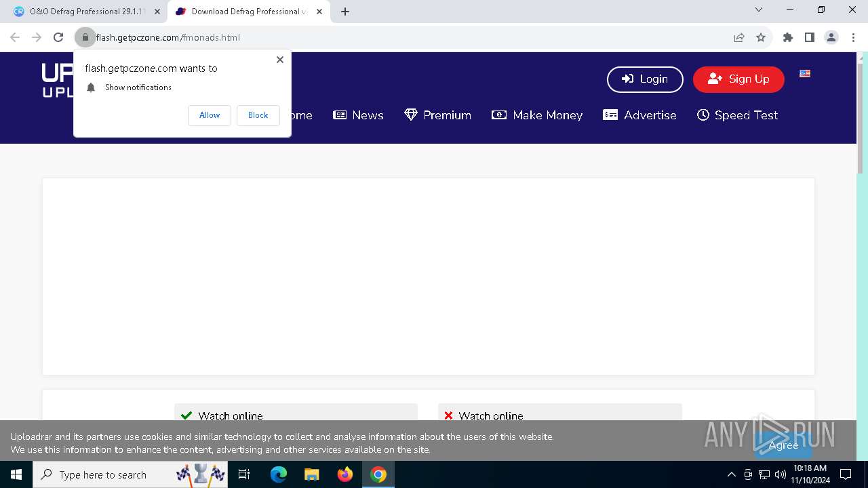Open the clock and date
Viewport: 868px width, 488px height.
[x=810, y=474]
